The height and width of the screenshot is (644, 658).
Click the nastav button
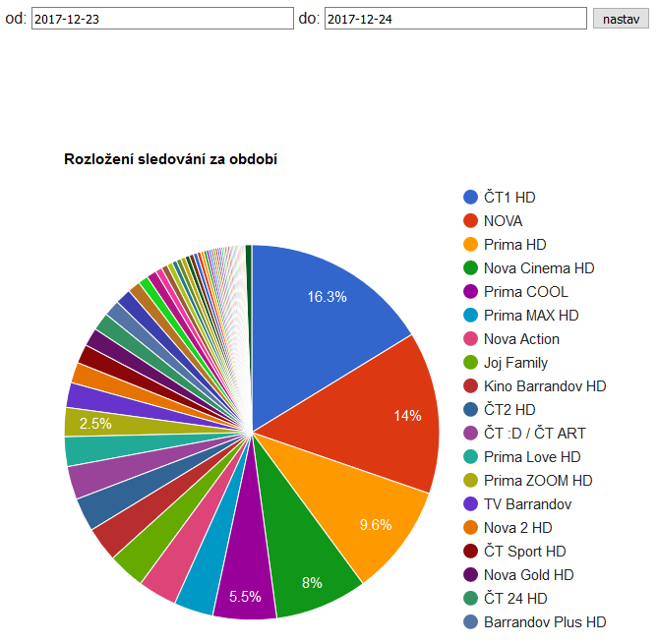click(x=621, y=19)
